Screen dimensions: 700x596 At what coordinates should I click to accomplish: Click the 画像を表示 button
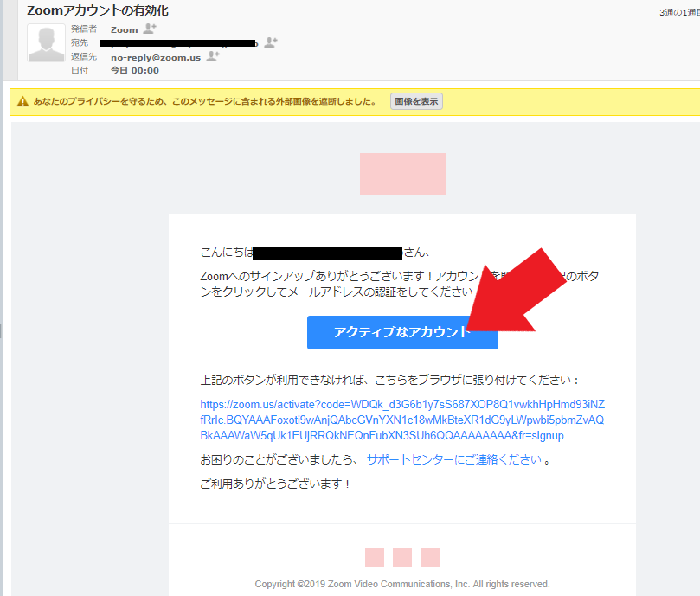pyautogui.click(x=416, y=101)
